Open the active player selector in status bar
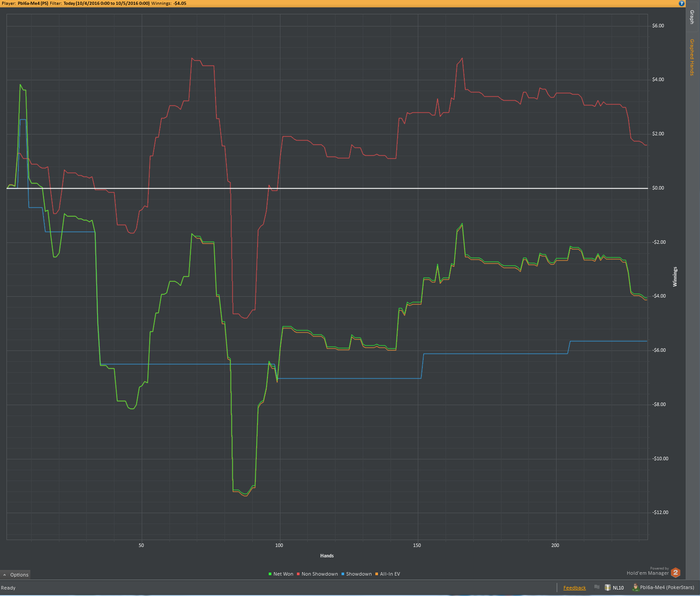Image resolution: width=700 pixels, height=596 pixels. pyautogui.click(x=663, y=588)
